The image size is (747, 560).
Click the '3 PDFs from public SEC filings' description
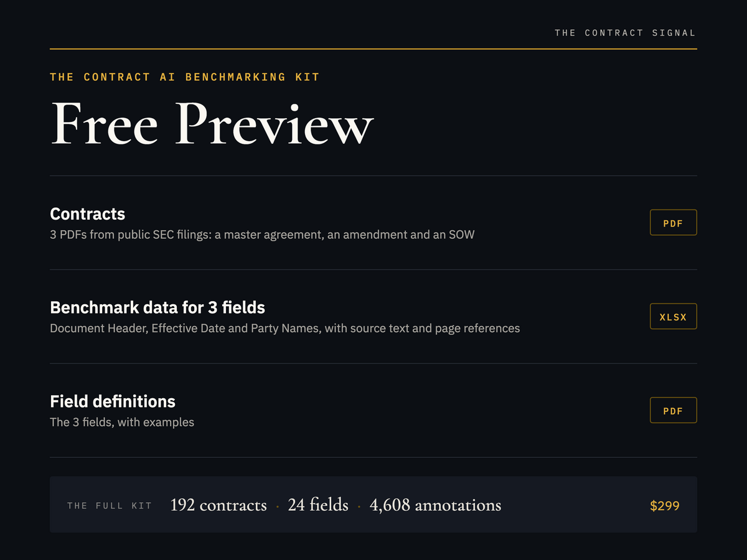pos(262,235)
